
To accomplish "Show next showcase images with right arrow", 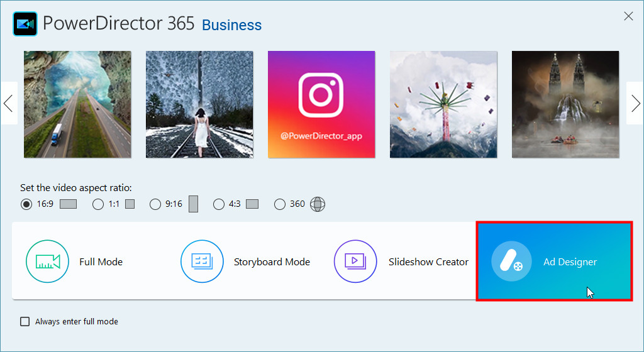I will (x=635, y=103).
